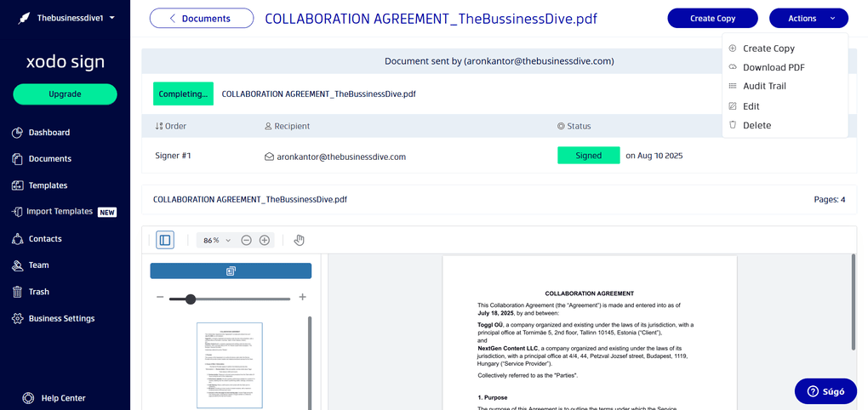868x410 pixels.
Task: Click the zoom out minus icon
Action: [x=246, y=240]
